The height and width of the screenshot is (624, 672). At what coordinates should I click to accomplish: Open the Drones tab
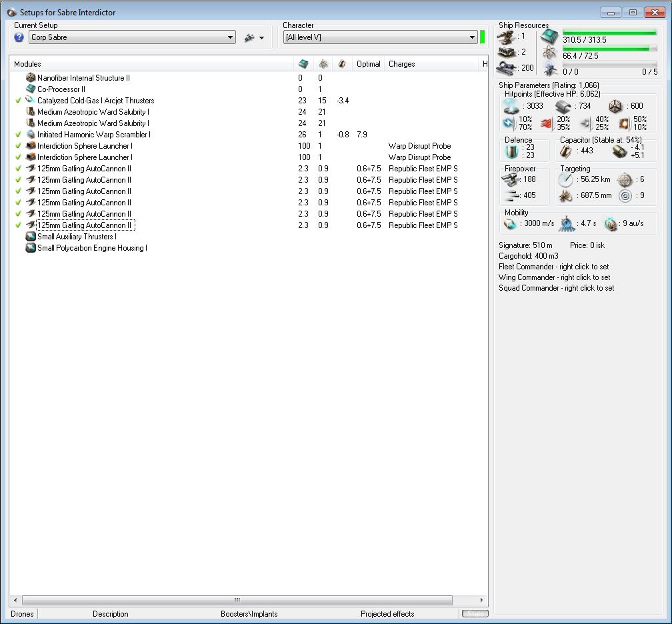(x=22, y=614)
